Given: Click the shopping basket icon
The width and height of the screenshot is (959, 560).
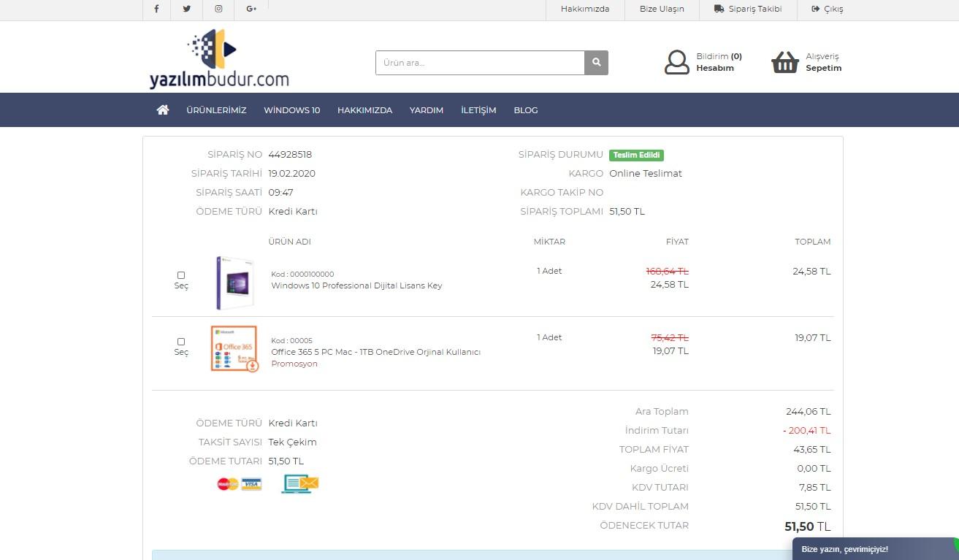Looking at the screenshot, I should (x=785, y=62).
